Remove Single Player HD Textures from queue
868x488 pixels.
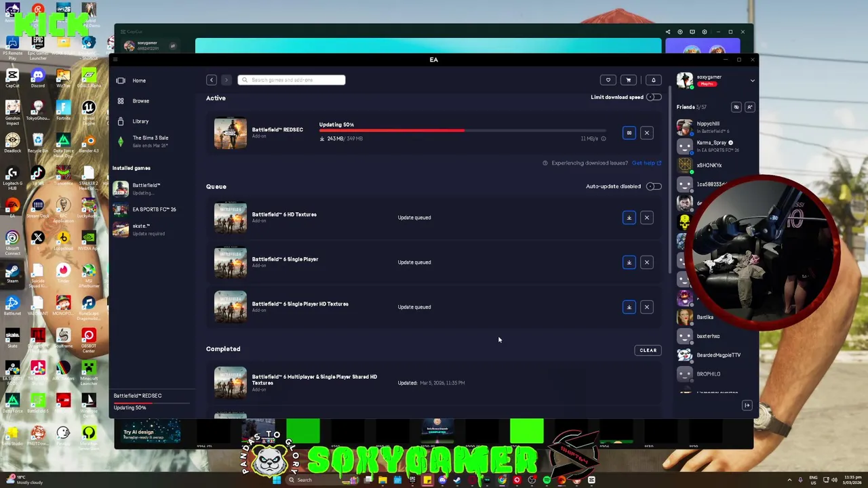click(x=647, y=307)
